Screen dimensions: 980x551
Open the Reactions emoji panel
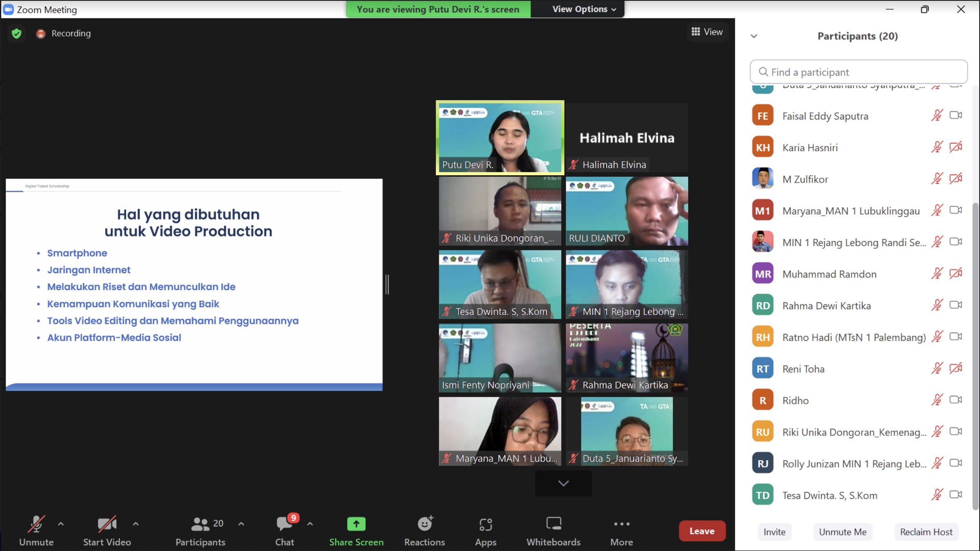(x=424, y=524)
